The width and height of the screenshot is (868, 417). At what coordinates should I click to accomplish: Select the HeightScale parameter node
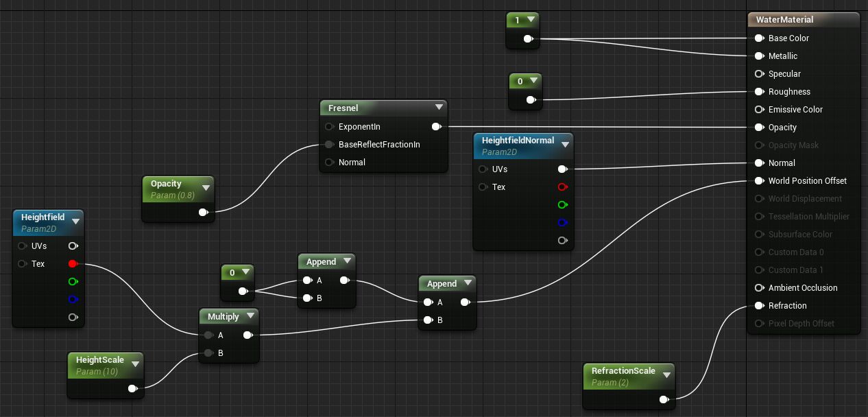point(100,365)
